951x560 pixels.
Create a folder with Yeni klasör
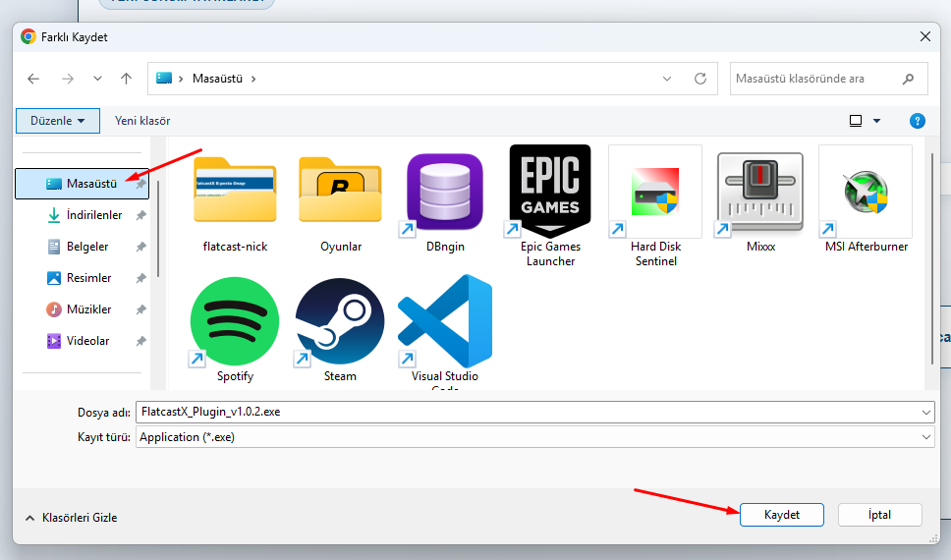coord(142,121)
